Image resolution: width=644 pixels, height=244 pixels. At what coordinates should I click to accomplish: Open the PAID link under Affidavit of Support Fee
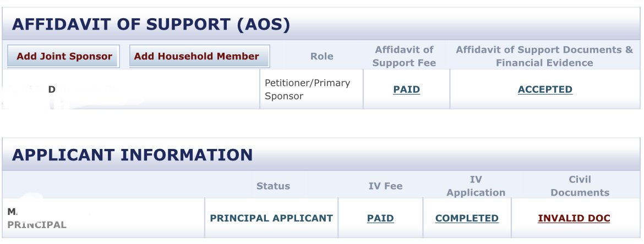(x=406, y=90)
